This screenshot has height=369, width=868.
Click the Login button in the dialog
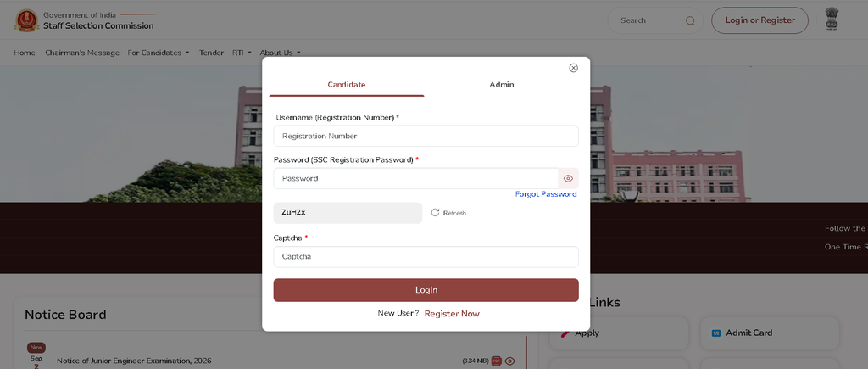pos(426,290)
